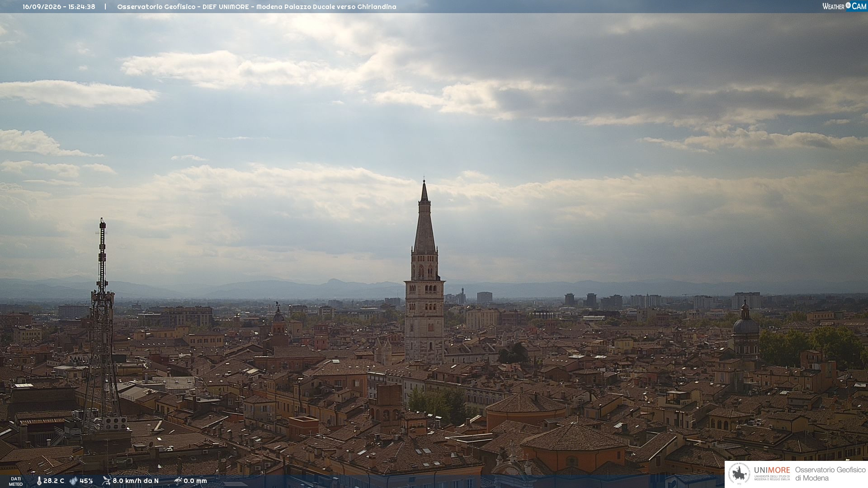This screenshot has width=868, height=488.
Task: Click the Modena Palazzo Ducale verso Ghirlandina text
Action: tap(326, 7)
